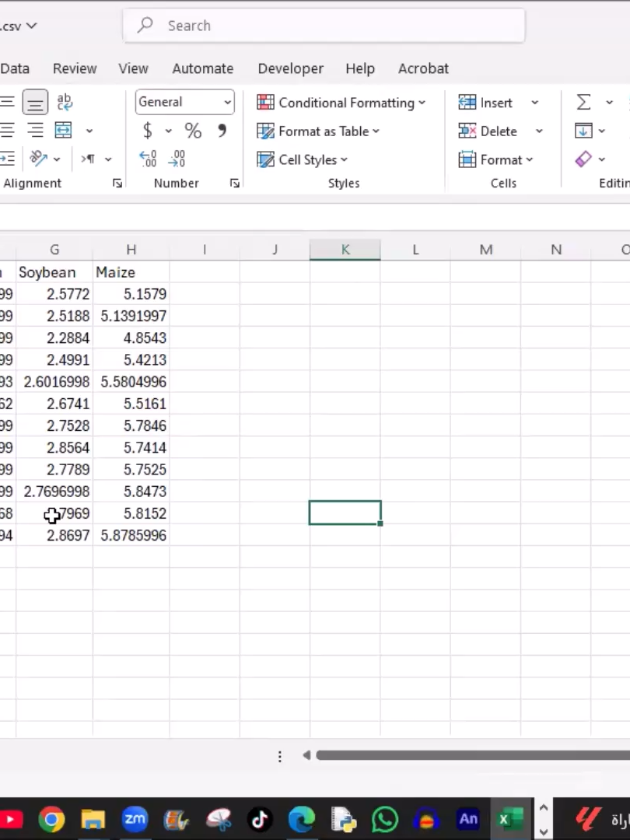The height and width of the screenshot is (840, 630).
Task: Click the Decrease Decimal icon
Action: click(x=177, y=159)
